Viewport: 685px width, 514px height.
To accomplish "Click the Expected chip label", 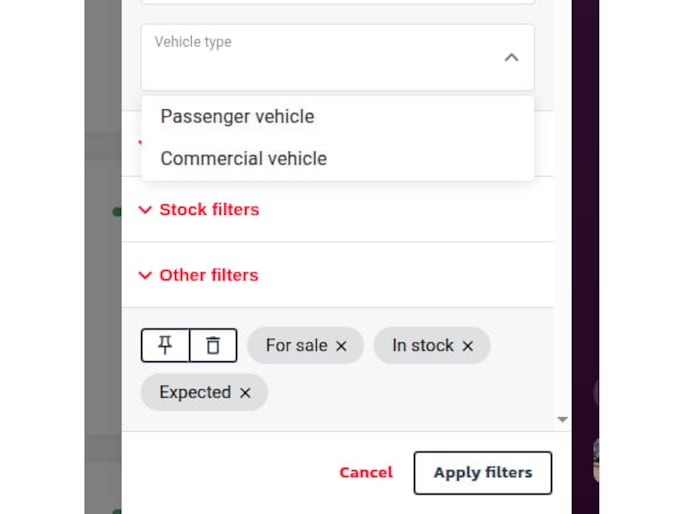I will pyautogui.click(x=195, y=392).
